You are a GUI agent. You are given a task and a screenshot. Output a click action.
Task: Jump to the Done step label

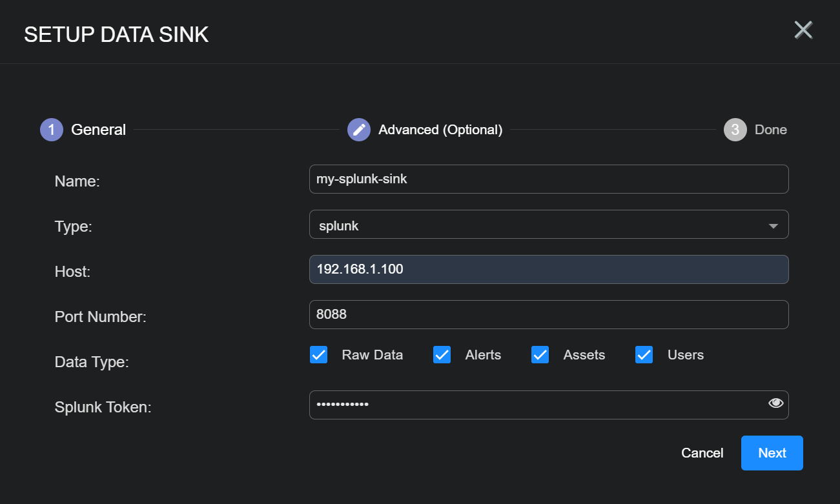[770, 130]
